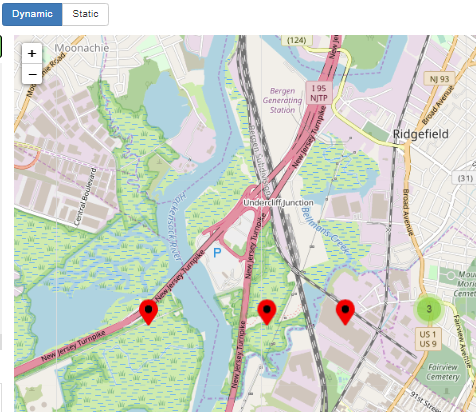Select the red marker on the brown warehouse building
This screenshot has width=476, height=412.
(x=345, y=312)
